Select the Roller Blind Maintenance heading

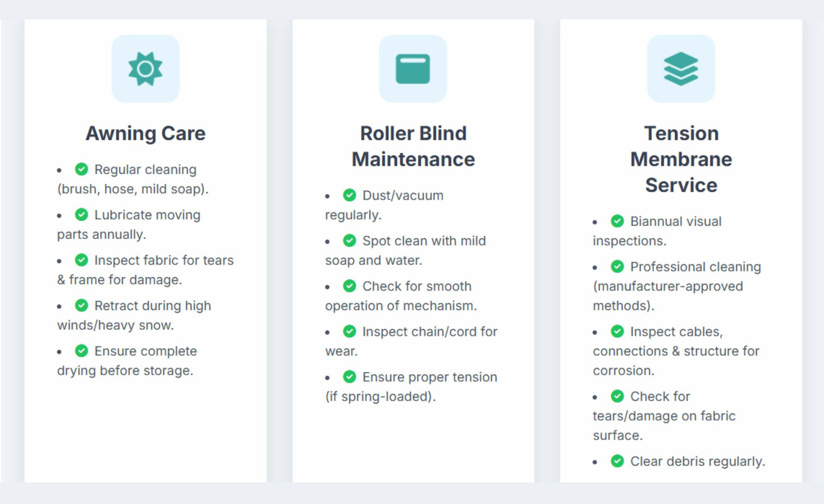pyautogui.click(x=413, y=146)
